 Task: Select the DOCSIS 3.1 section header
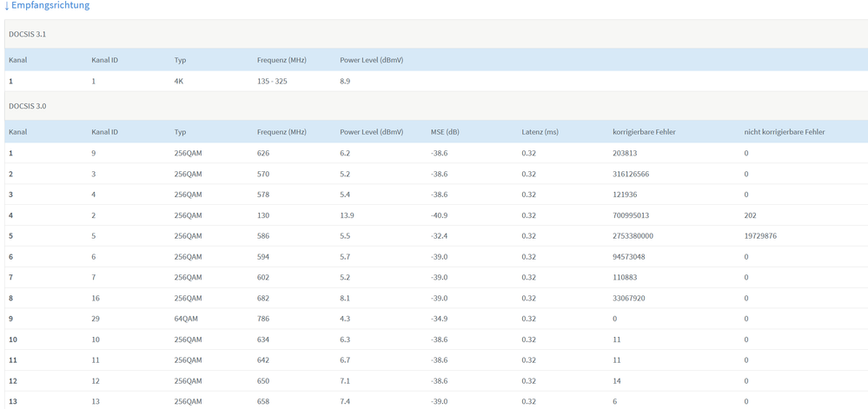coord(27,34)
